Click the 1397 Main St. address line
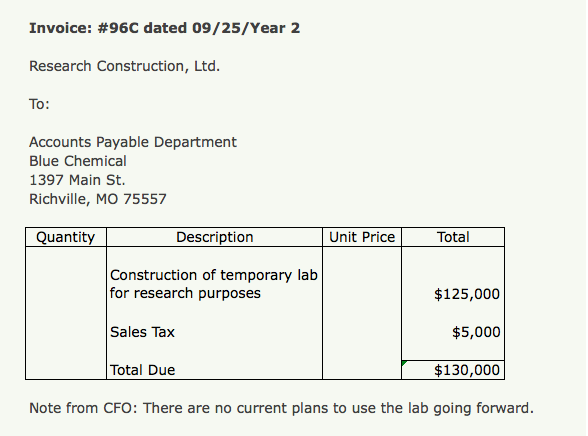The image size is (588, 436). [x=77, y=180]
